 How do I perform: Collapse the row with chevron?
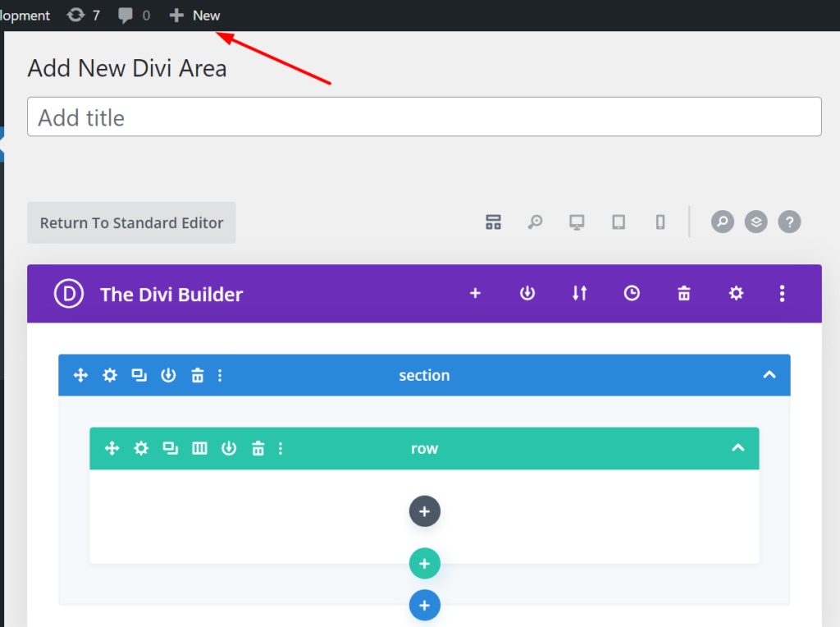point(738,447)
